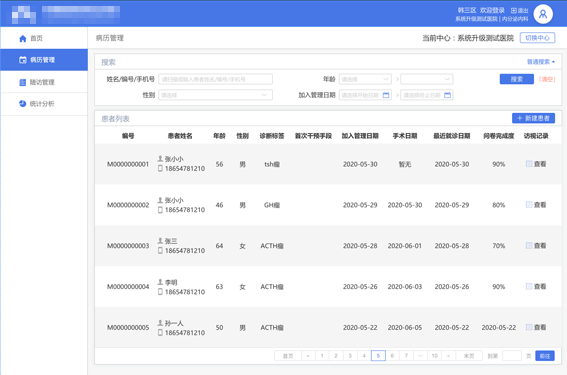Go to page 3
Image resolution: width=567 pixels, height=375 pixels.
[x=350, y=356]
